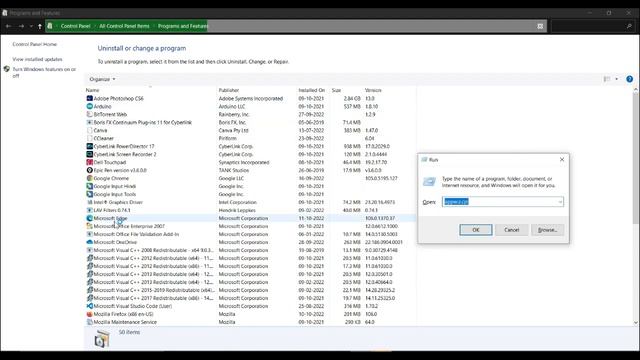Open Control Panel Home link
The width and height of the screenshot is (640, 360).
pyautogui.click(x=34, y=44)
